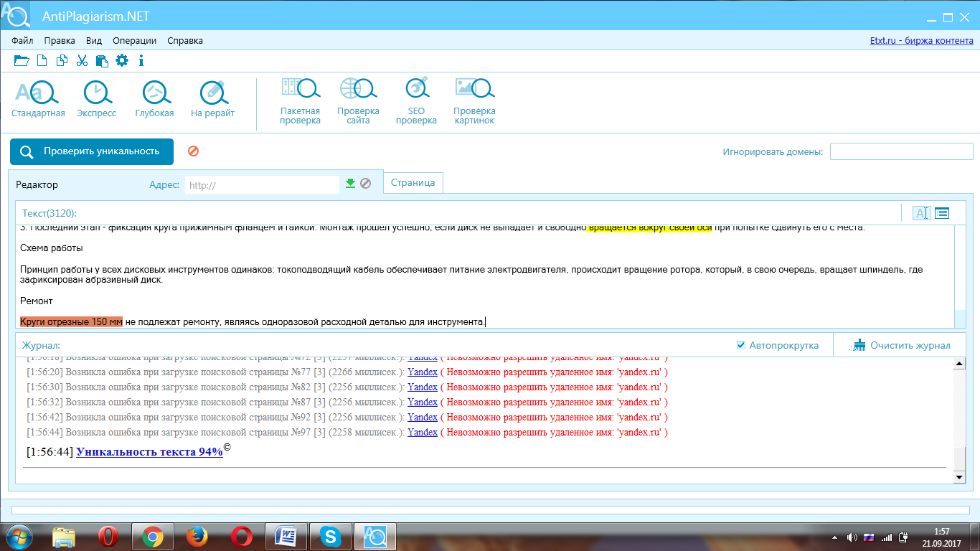This screenshot has height=551, width=980.
Task: Click the Текст(3120): label
Action: click(x=50, y=213)
